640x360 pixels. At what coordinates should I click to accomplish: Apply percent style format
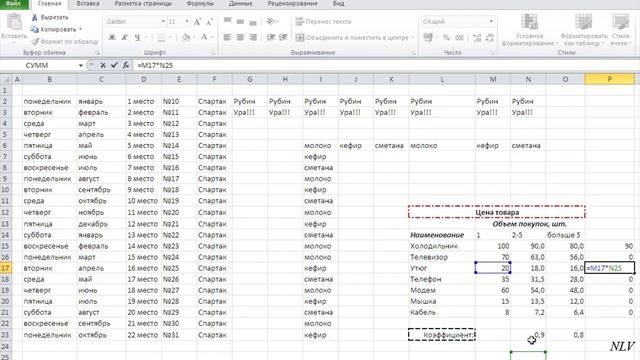point(447,38)
